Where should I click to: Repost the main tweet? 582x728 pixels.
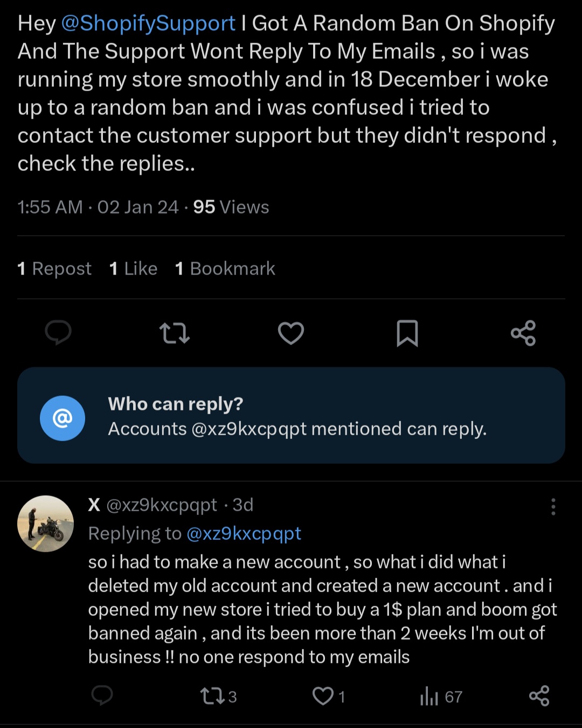click(x=175, y=333)
